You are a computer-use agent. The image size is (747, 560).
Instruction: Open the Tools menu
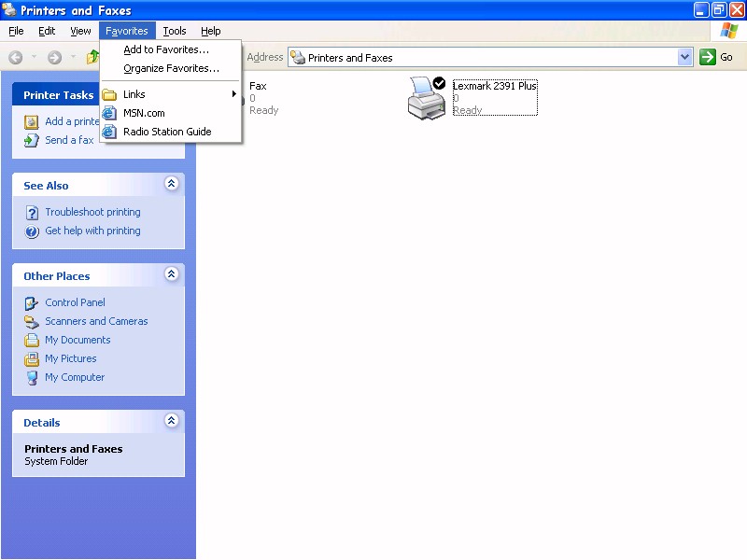tap(175, 31)
